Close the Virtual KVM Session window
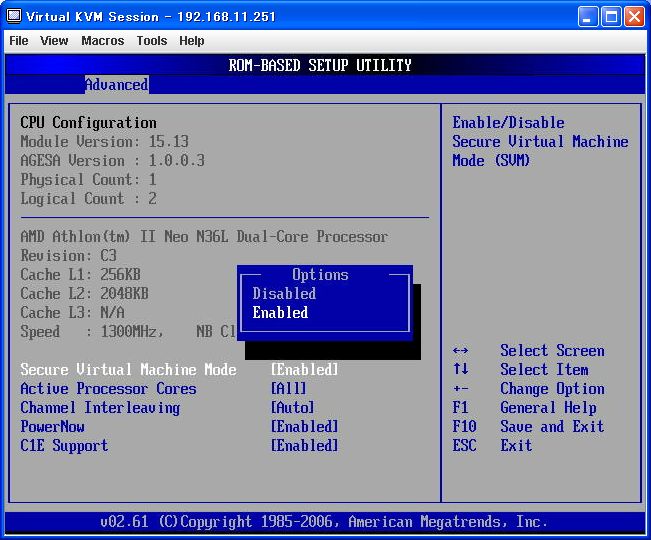Screen dimensions: 651x540 634,17
